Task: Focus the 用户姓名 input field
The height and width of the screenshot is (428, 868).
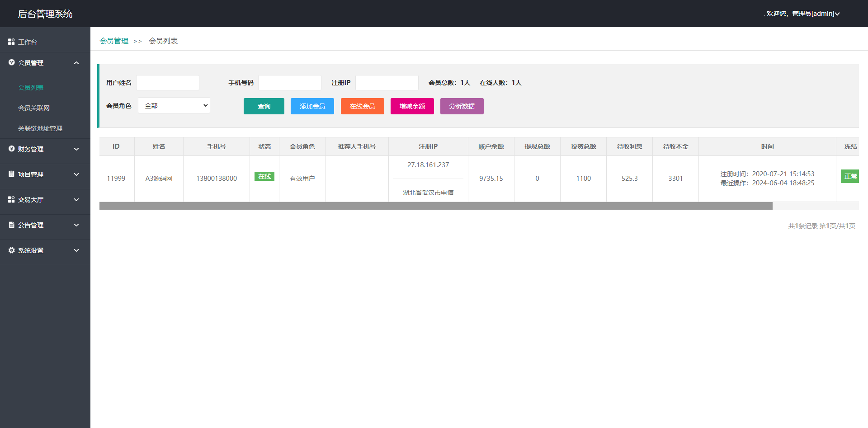Action: click(x=168, y=83)
